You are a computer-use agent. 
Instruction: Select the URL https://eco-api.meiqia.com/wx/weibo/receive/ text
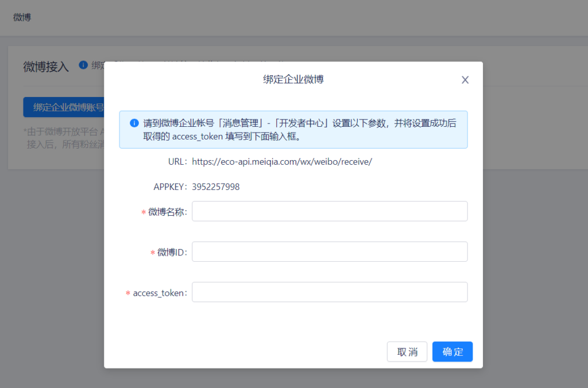point(282,162)
